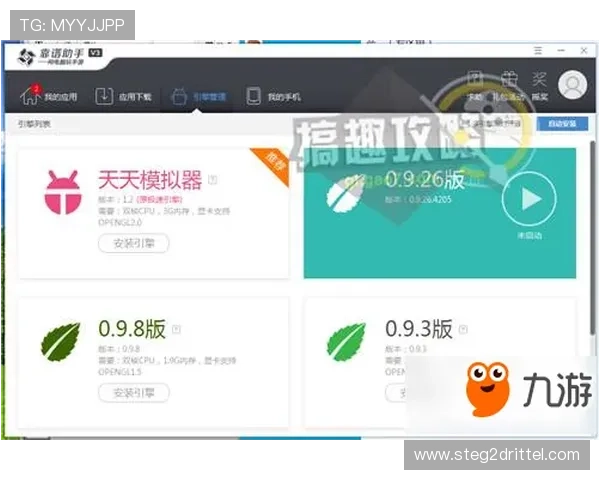Click the 靠谱助手 logo
This screenshot has height=480, width=600.
coord(60,56)
